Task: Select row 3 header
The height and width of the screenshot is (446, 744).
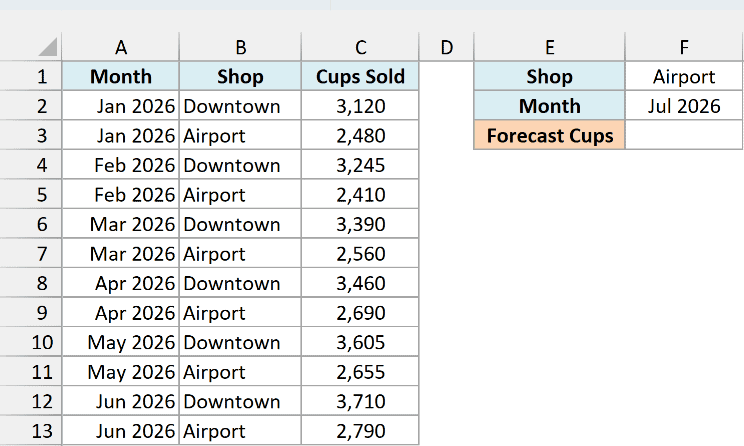Action: click(x=31, y=135)
